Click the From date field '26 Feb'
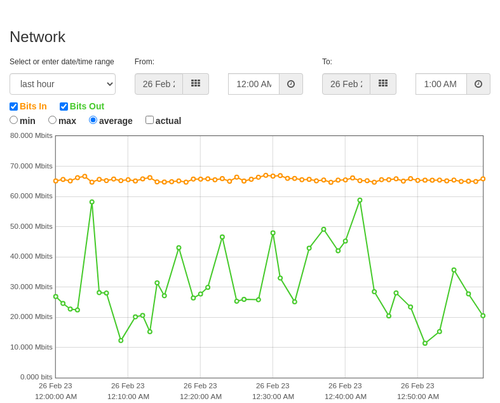The width and height of the screenshot is (500, 403). click(159, 84)
